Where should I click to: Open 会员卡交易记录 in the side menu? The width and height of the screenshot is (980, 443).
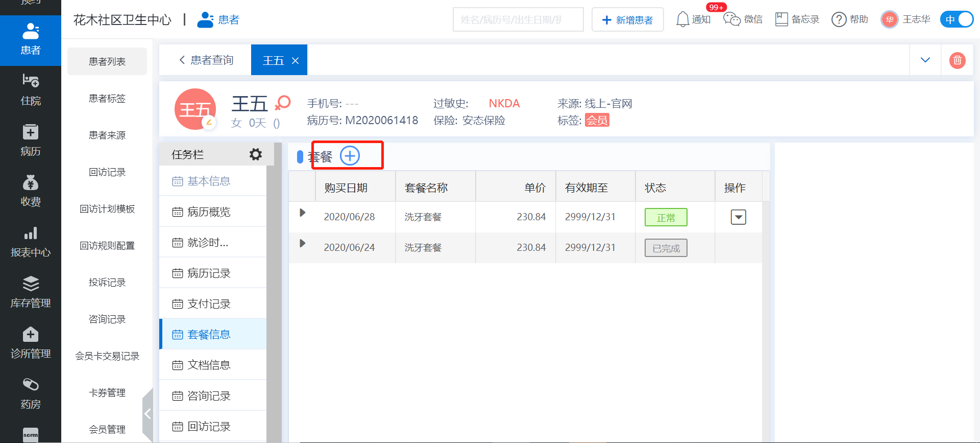[107, 356]
